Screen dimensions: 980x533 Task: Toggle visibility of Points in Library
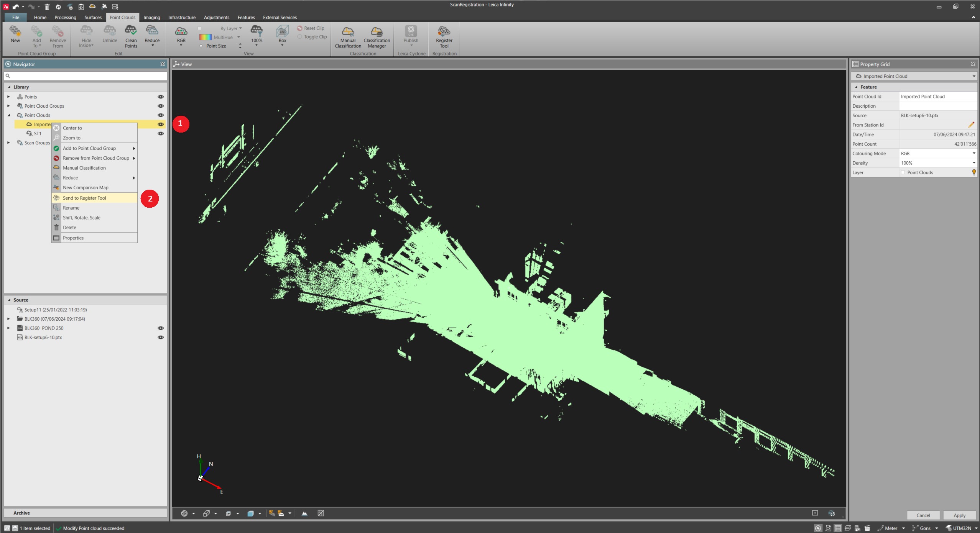(x=161, y=97)
